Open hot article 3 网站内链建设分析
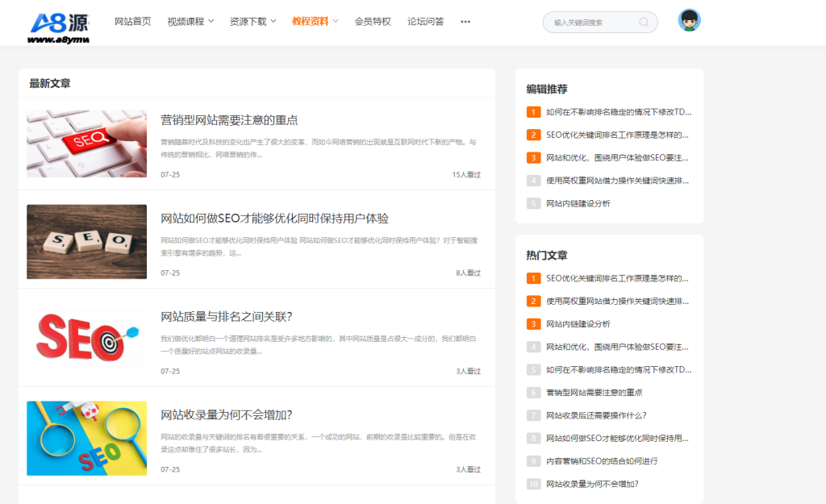826x504 pixels. [x=578, y=324]
